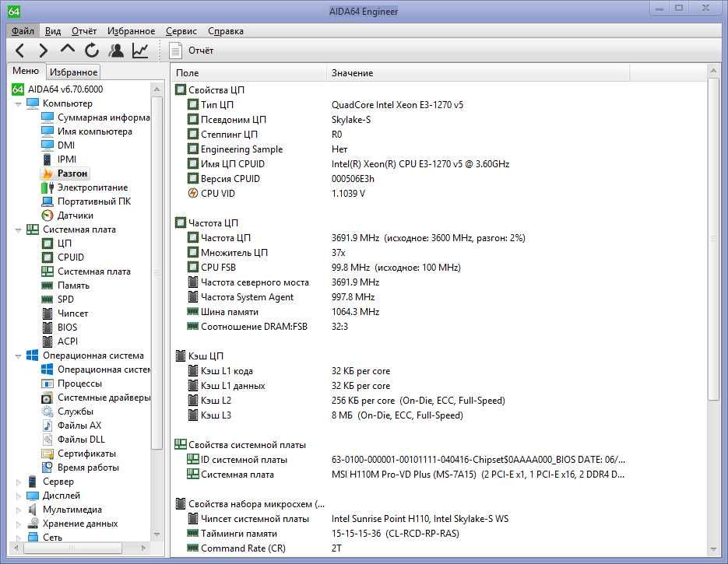The height and width of the screenshot is (564, 728).
Task: Expand the Хранение данных tree node
Action: (x=19, y=524)
